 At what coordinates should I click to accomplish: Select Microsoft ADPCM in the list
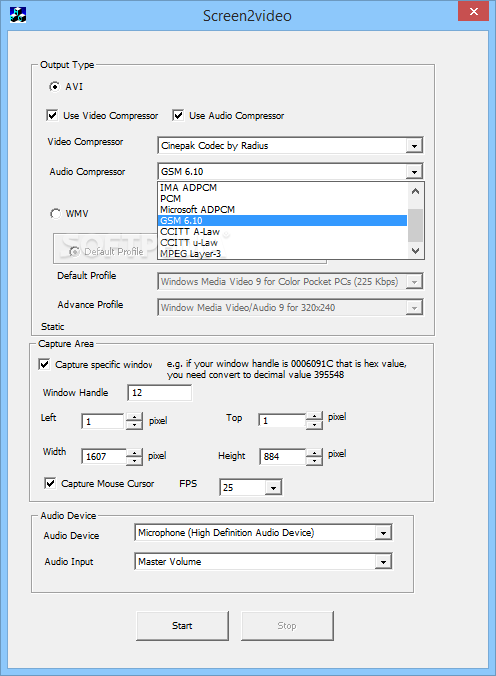283,210
